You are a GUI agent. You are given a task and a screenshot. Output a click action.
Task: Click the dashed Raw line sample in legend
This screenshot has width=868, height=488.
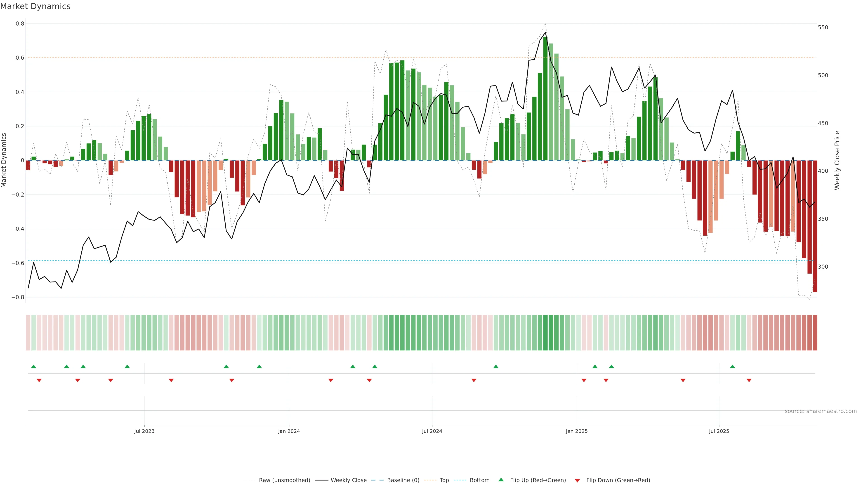click(249, 480)
